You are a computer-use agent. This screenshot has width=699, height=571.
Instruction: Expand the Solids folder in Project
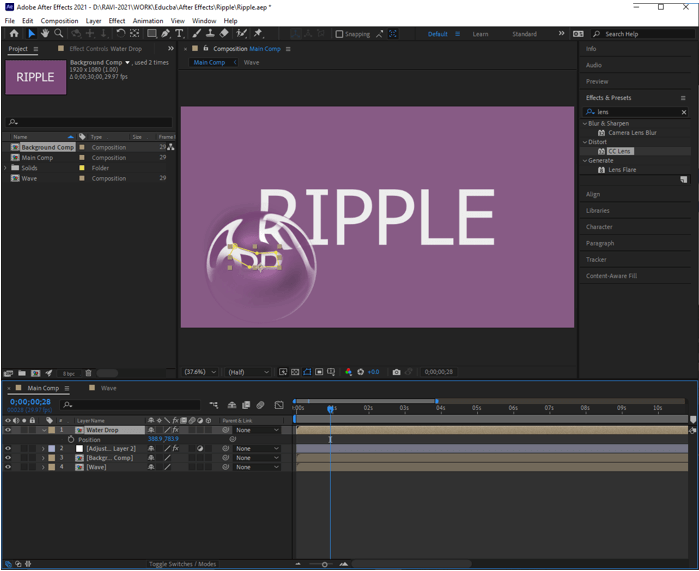(x=5, y=168)
